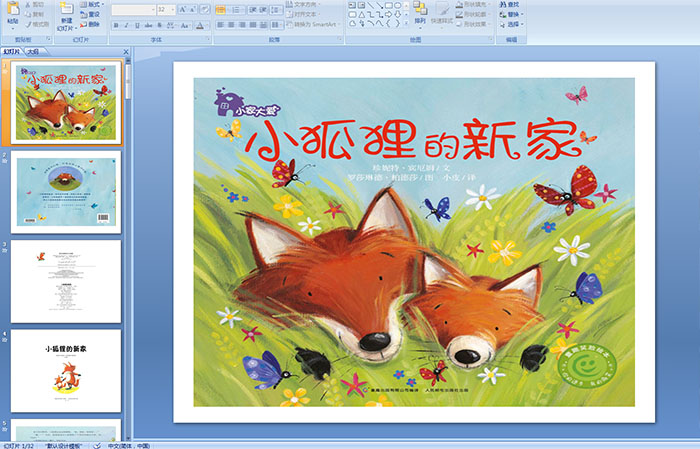This screenshot has width=700, height=449.
Task: Click the Numbering list button
Action: coord(238,10)
